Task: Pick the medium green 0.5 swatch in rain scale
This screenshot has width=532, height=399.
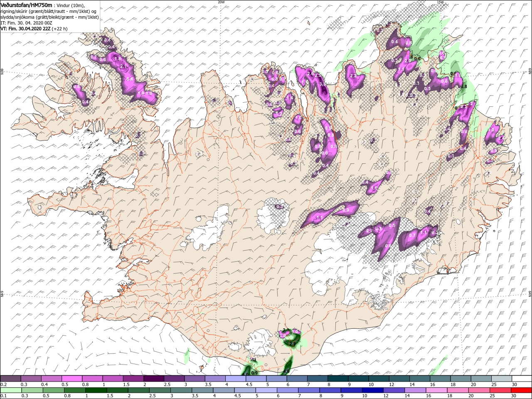Action: (x=53, y=390)
